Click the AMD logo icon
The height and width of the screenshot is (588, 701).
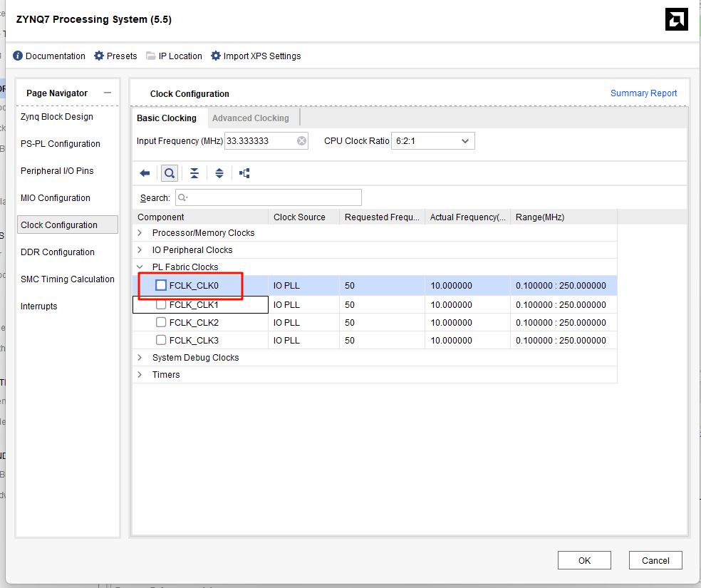[676, 19]
